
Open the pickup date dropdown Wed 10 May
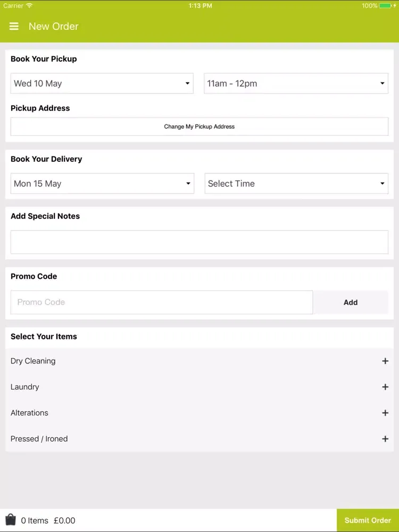point(102,83)
